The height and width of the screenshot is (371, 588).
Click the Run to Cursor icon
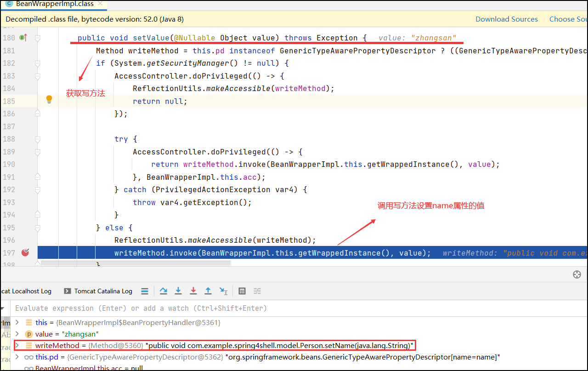click(x=223, y=291)
